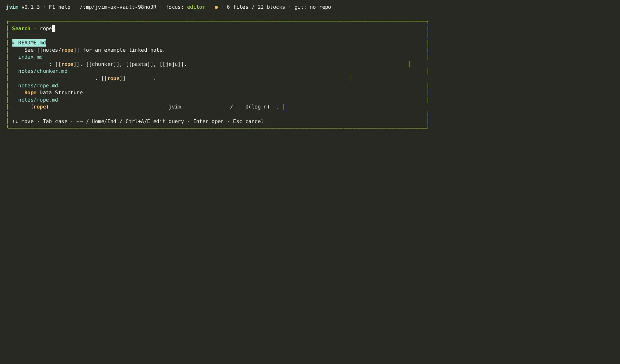Click the 'git: no repo' status
Viewport: 620px width, 364px height.
click(313, 7)
